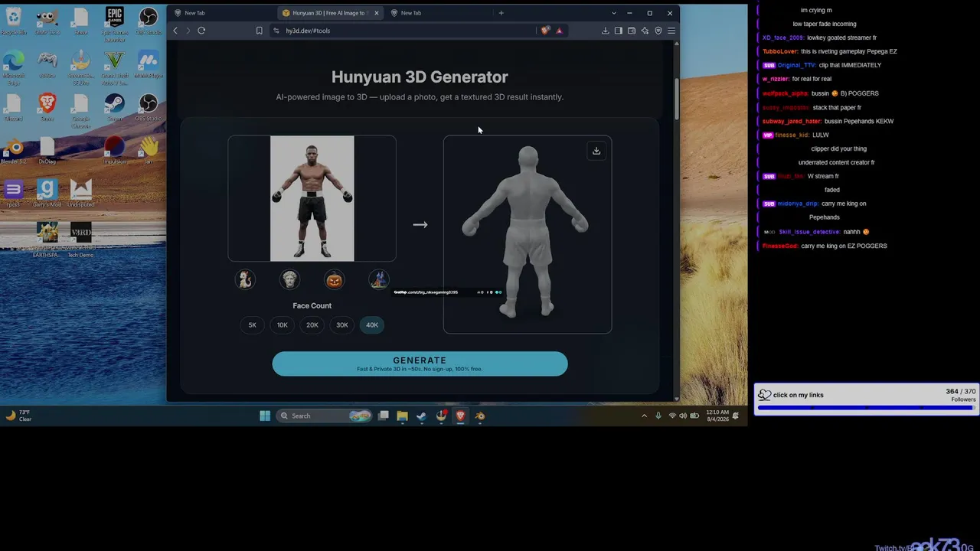Screen dimensions: 980x551
Task: Open the Brave Wallet icon
Action: click(632, 31)
